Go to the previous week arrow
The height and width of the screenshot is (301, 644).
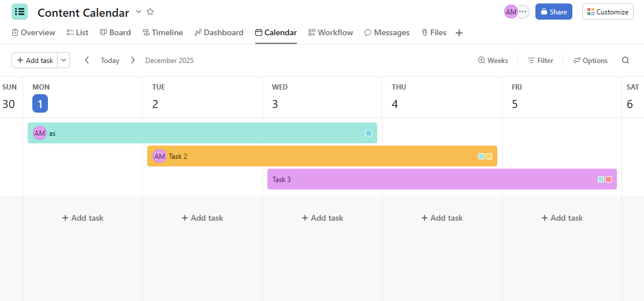click(x=87, y=60)
